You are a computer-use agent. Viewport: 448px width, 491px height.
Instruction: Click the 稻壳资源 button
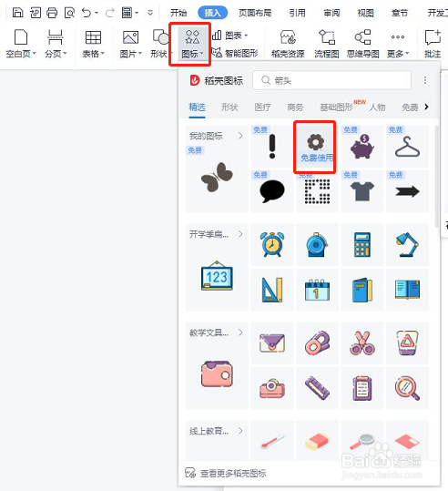[288, 44]
